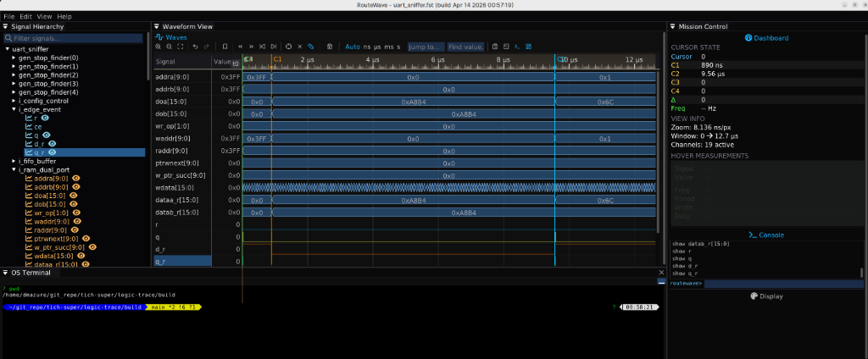
Task: Click the bookmark icon in waveform toolbar
Action: pyautogui.click(x=225, y=47)
